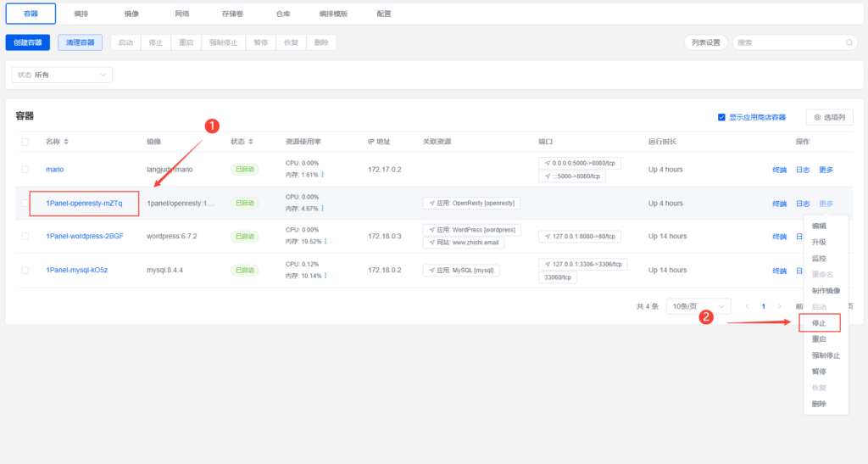This screenshot has height=464, width=868.
Task: Click the magnifier icon in the search box
Action: coord(849,42)
